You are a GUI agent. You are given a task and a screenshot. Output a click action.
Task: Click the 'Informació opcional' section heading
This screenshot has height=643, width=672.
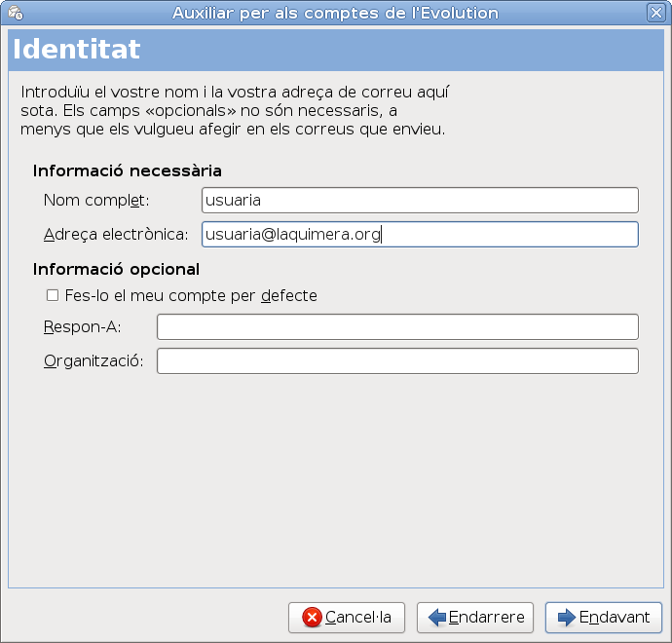click(x=116, y=269)
